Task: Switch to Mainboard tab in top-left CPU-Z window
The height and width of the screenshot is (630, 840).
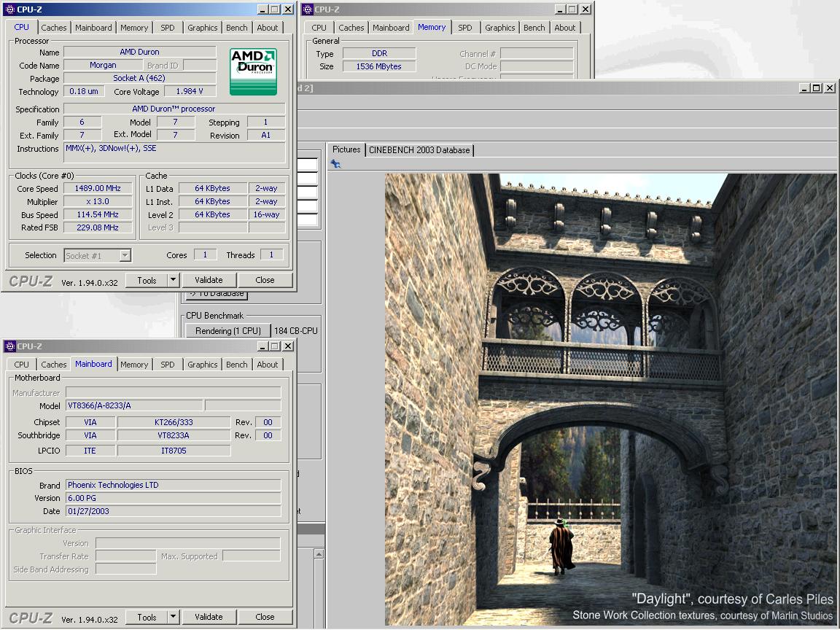Action: (x=93, y=28)
